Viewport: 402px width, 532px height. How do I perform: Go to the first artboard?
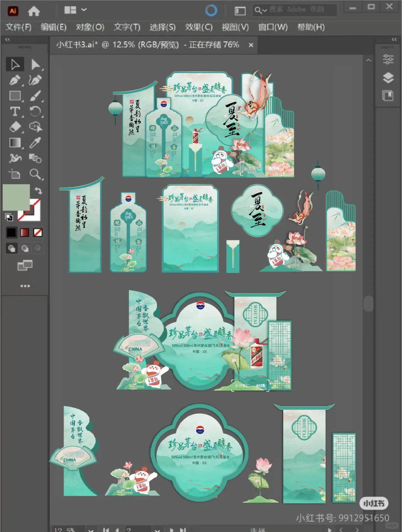[106, 529]
